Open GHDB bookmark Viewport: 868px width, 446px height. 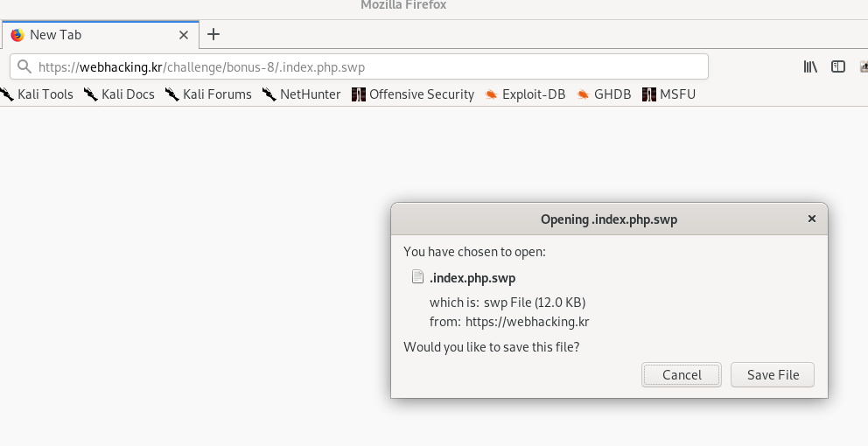[x=604, y=94]
